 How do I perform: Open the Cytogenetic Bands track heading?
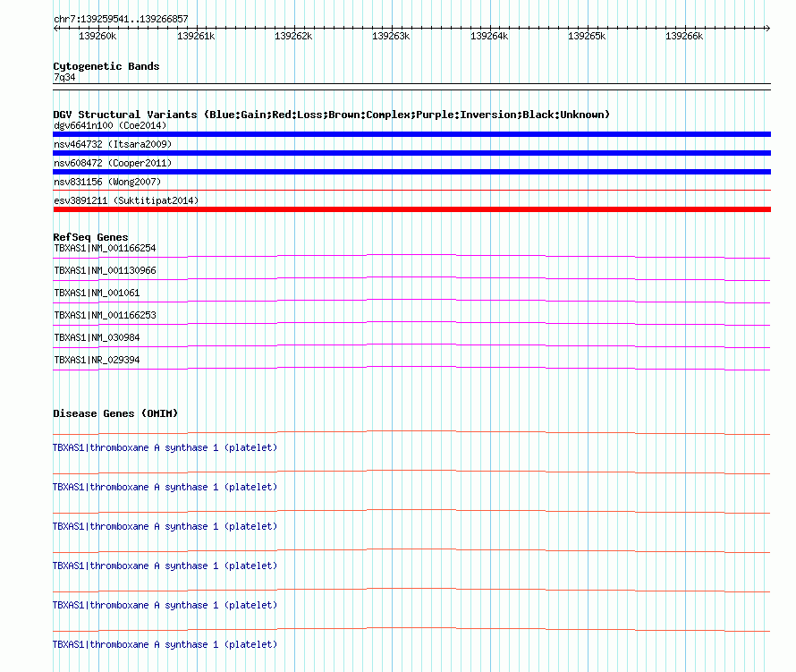click(x=106, y=66)
